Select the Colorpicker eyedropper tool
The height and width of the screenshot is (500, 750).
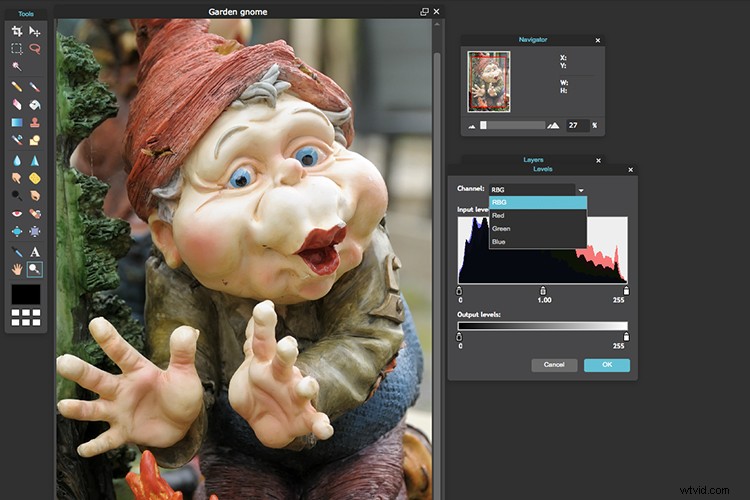click(17, 252)
